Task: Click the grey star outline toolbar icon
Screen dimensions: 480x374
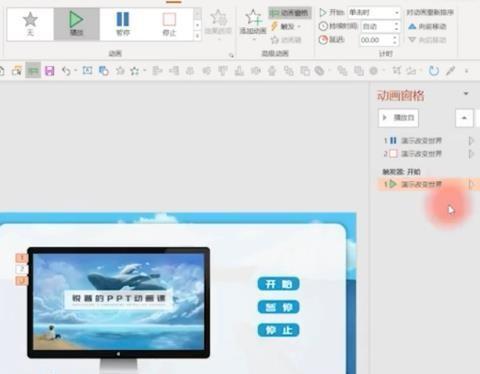Action: tap(120, 71)
